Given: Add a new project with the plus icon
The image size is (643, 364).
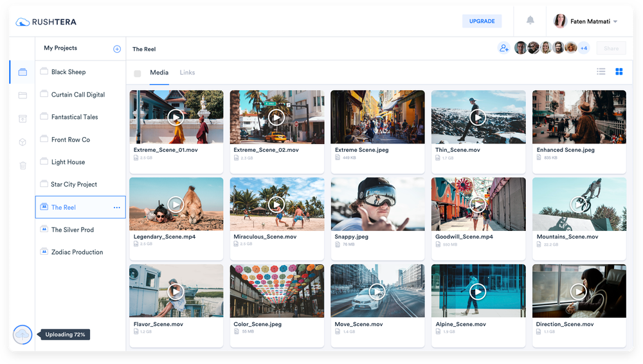Looking at the screenshot, I should tap(117, 49).
